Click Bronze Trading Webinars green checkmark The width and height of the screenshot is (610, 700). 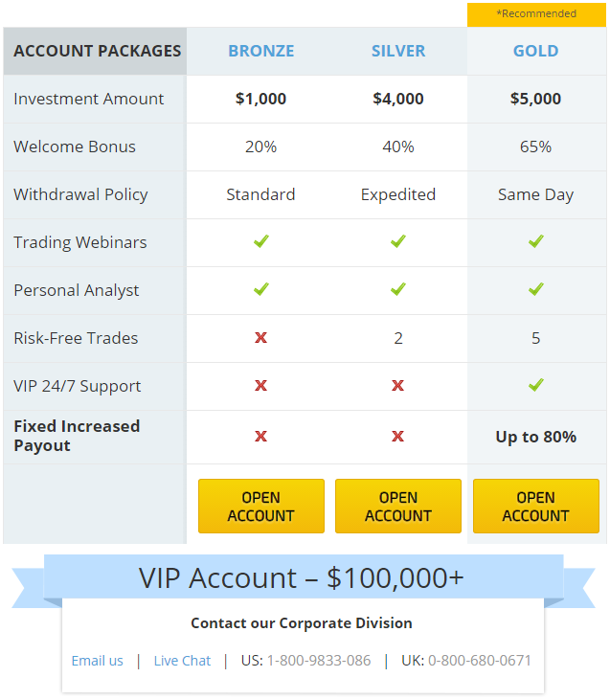pyautogui.click(x=260, y=241)
